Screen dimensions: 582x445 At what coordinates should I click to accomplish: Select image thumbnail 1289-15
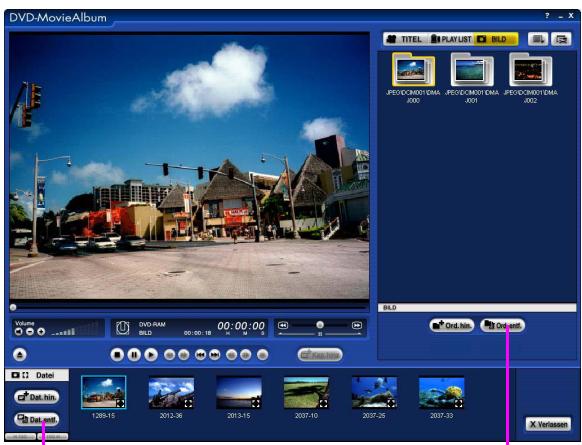104,393
